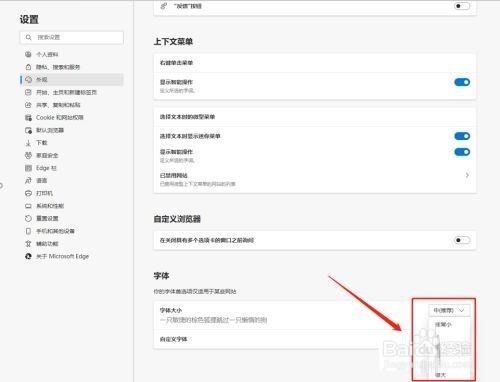The height and width of the screenshot is (382, 500).
Task: Open 个人资料 profile icon in sidebar
Action: point(28,54)
